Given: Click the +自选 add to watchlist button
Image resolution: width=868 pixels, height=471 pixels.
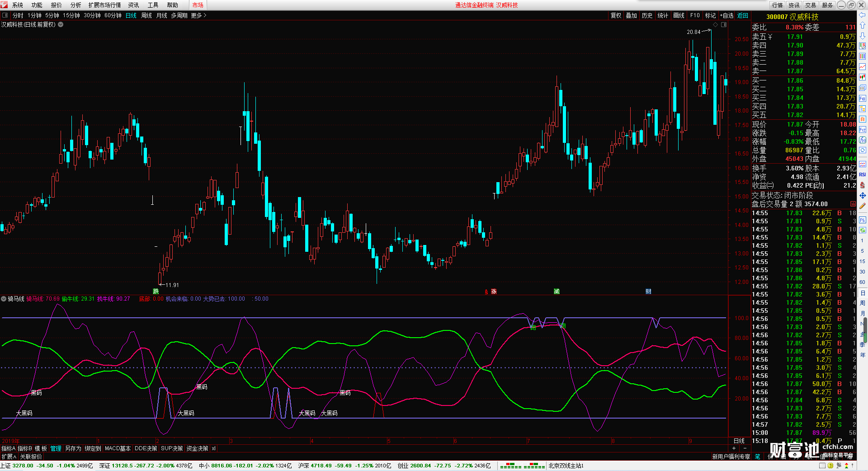Looking at the screenshot, I should pos(726,15).
